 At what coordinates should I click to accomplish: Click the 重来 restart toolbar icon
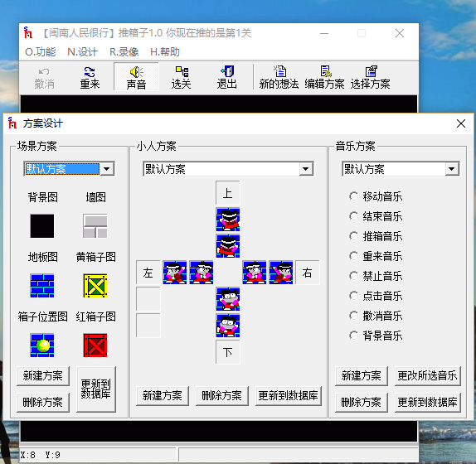tap(90, 78)
